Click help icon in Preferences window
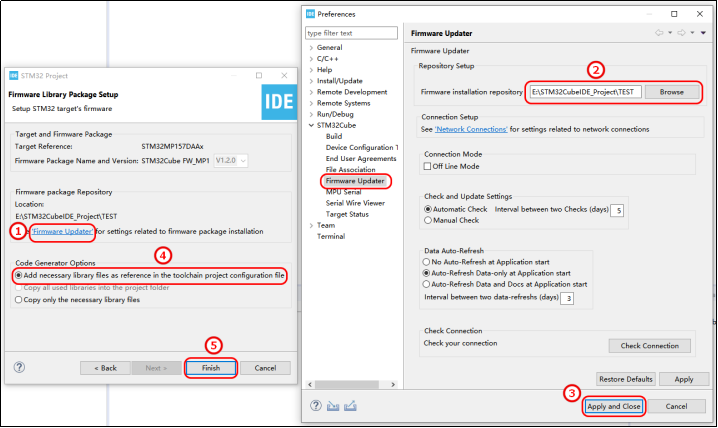718x428 pixels. pos(316,406)
